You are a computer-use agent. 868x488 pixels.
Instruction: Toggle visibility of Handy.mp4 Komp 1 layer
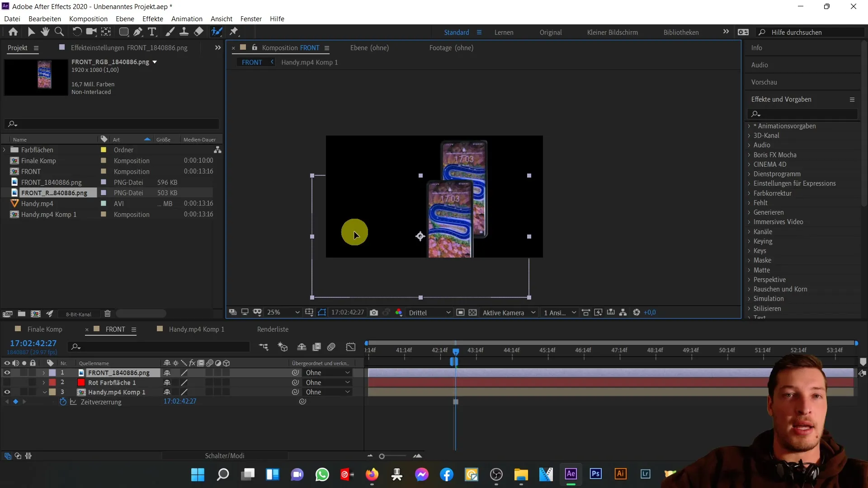7,392
